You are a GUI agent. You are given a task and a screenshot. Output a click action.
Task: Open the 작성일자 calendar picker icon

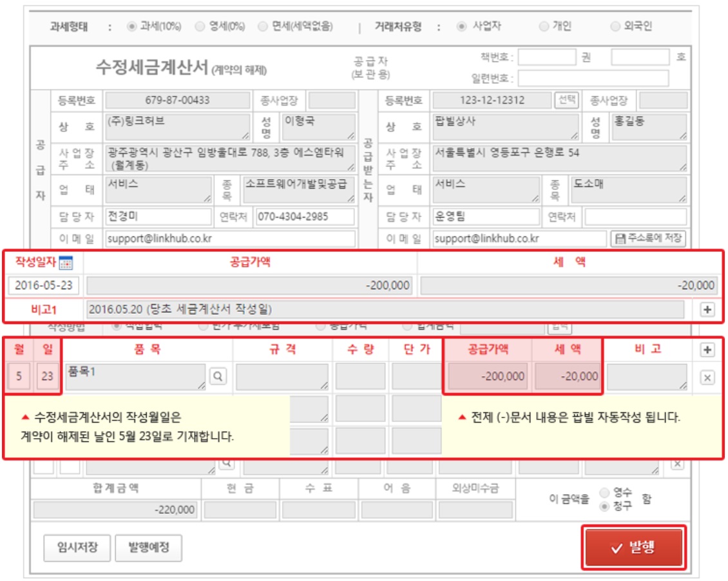[x=66, y=263]
